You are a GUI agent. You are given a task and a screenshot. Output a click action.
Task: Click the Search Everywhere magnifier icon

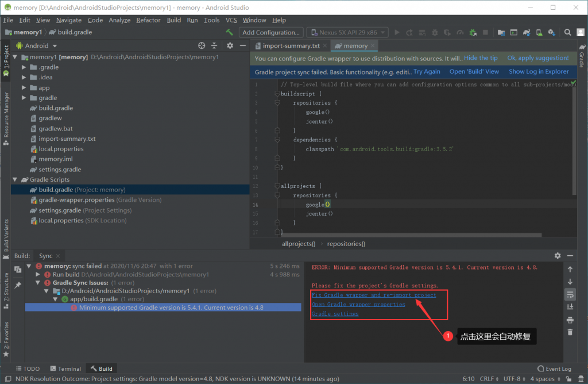pos(568,33)
